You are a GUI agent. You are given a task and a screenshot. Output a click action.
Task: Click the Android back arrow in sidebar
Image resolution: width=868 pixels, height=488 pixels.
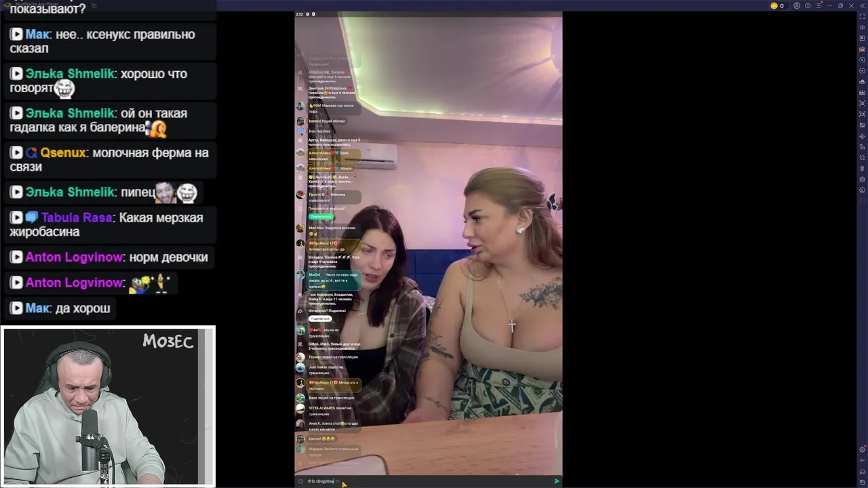tap(863, 460)
